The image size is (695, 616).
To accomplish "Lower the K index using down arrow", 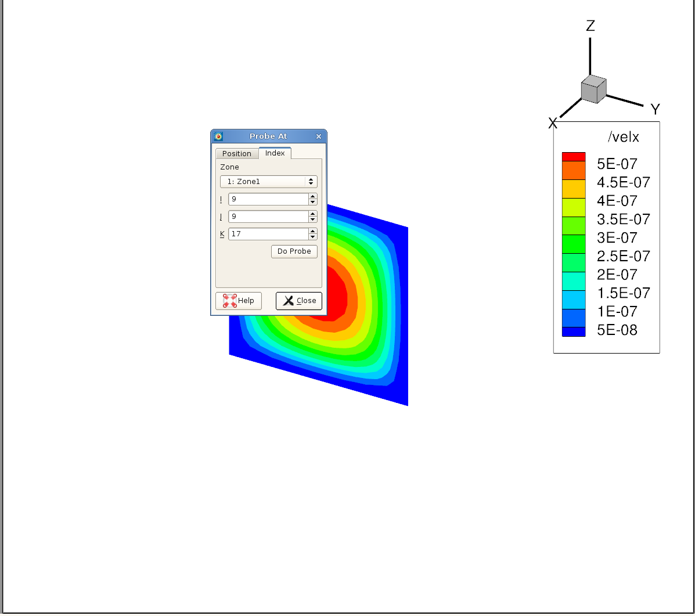I will [313, 237].
